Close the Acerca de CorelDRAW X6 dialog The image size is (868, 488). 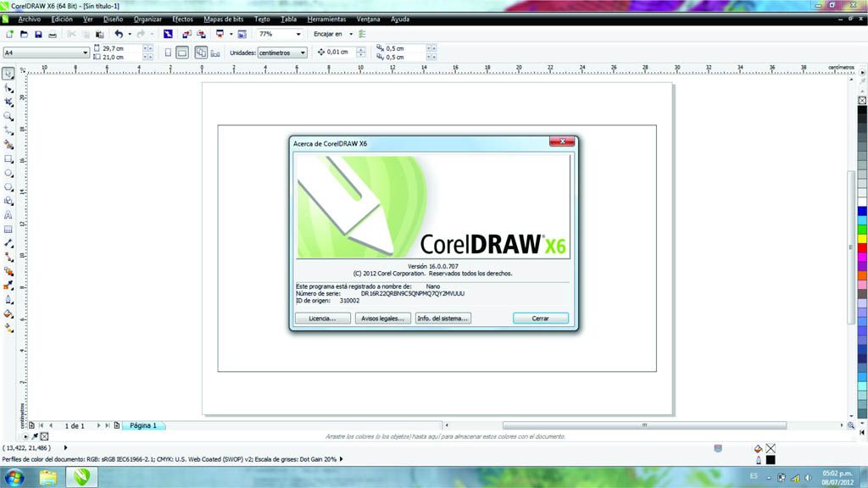[x=562, y=141]
